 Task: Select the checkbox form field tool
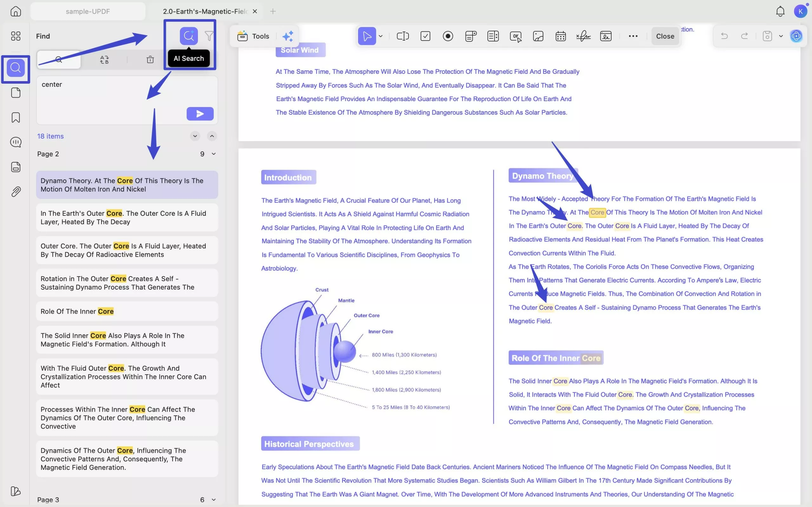[x=425, y=36]
